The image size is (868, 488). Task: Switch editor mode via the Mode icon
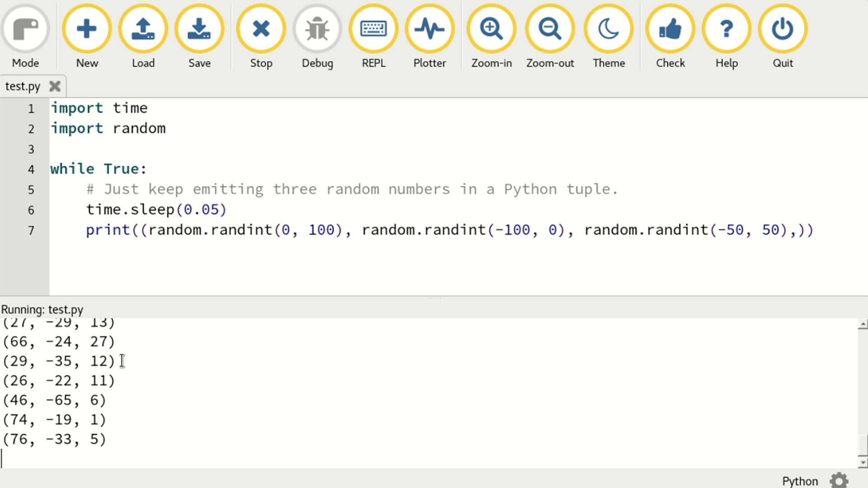pos(26,28)
